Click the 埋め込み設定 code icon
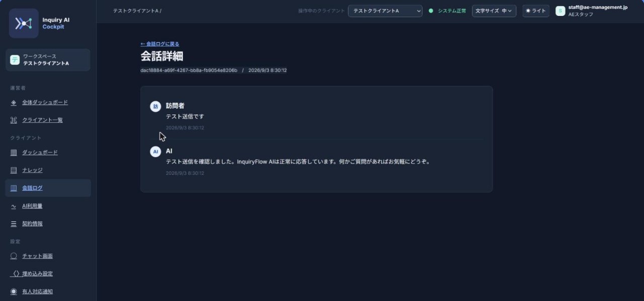The image size is (644, 301). pyautogui.click(x=16, y=274)
